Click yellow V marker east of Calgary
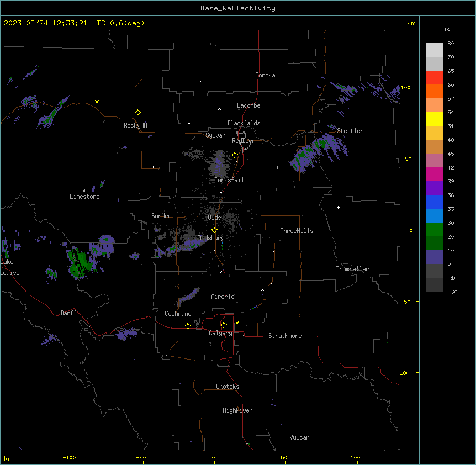The width and height of the screenshot is (476, 465). tap(237, 323)
